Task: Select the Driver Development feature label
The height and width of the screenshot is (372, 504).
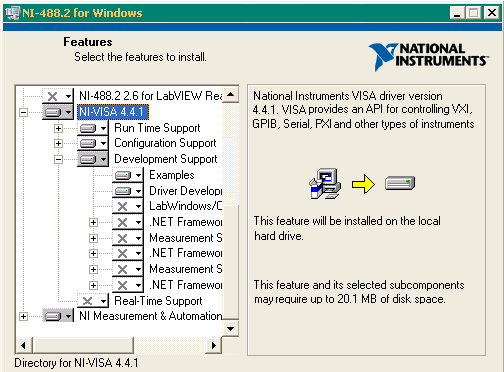Action: [185, 191]
